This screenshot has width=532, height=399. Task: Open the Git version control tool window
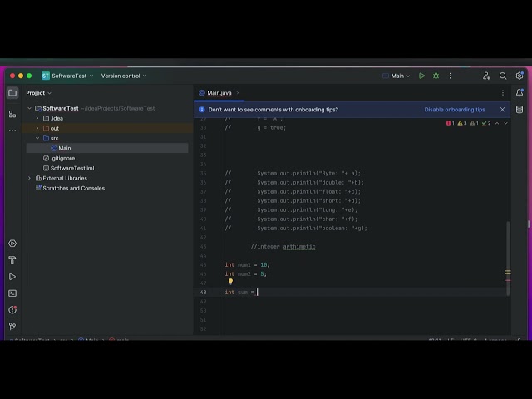point(12,327)
